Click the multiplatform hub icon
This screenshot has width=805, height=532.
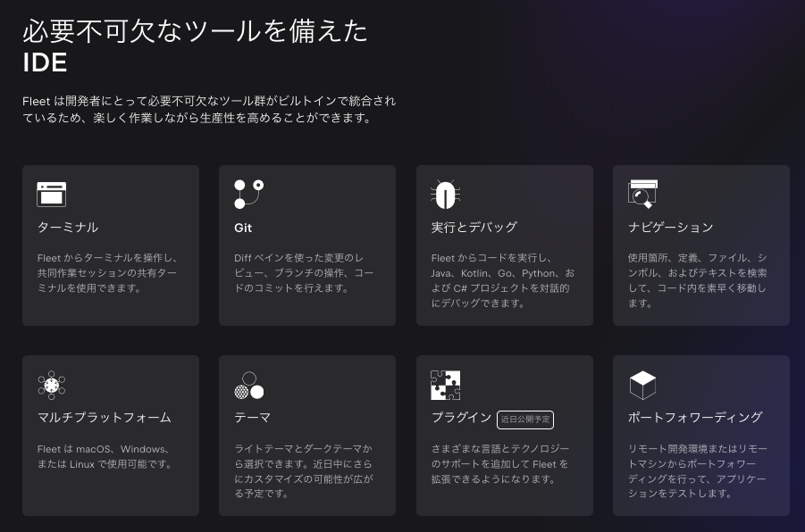pos(51,385)
